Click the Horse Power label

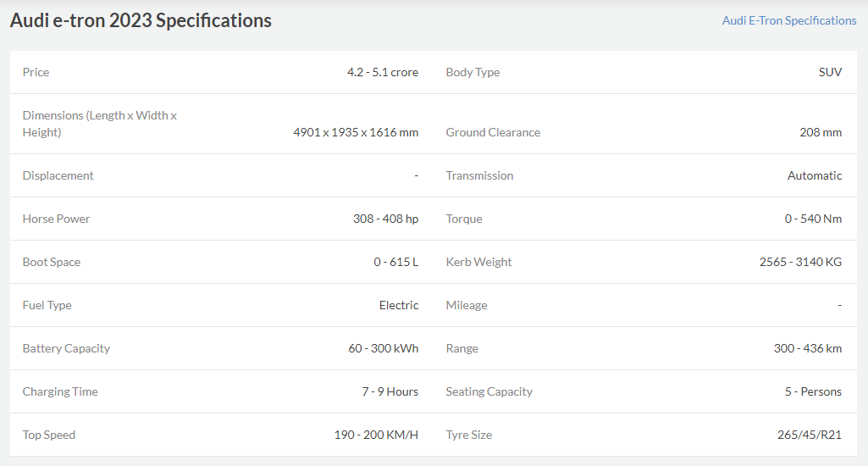[x=56, y=219]
